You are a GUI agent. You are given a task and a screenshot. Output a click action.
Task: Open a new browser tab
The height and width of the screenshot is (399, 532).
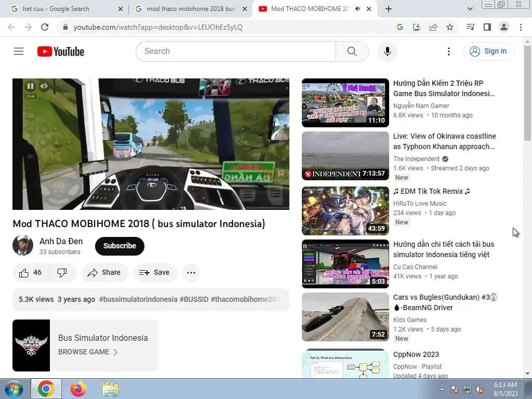tap(389, 9)
